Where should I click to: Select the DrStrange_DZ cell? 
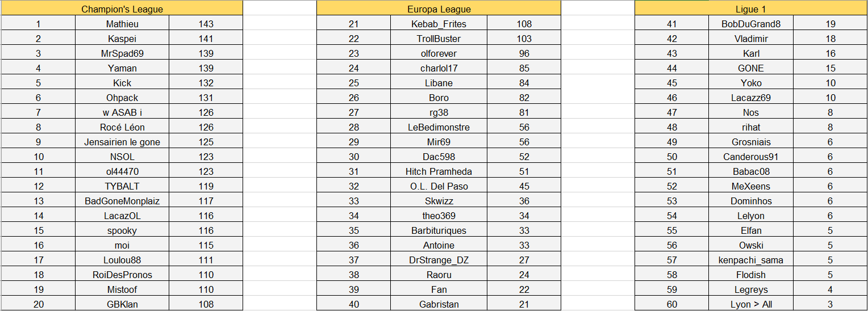point(439,260)
